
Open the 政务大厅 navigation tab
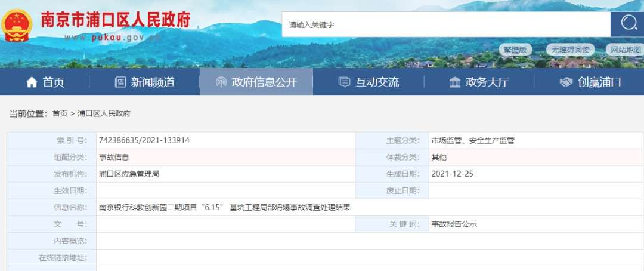tap(479, 82)
